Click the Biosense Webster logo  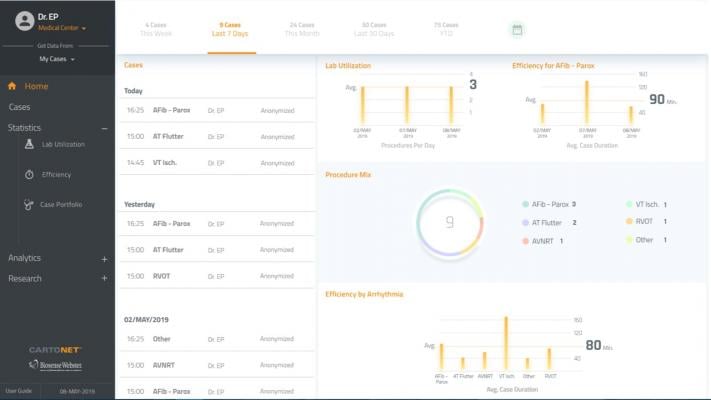(x=56, y=366)
